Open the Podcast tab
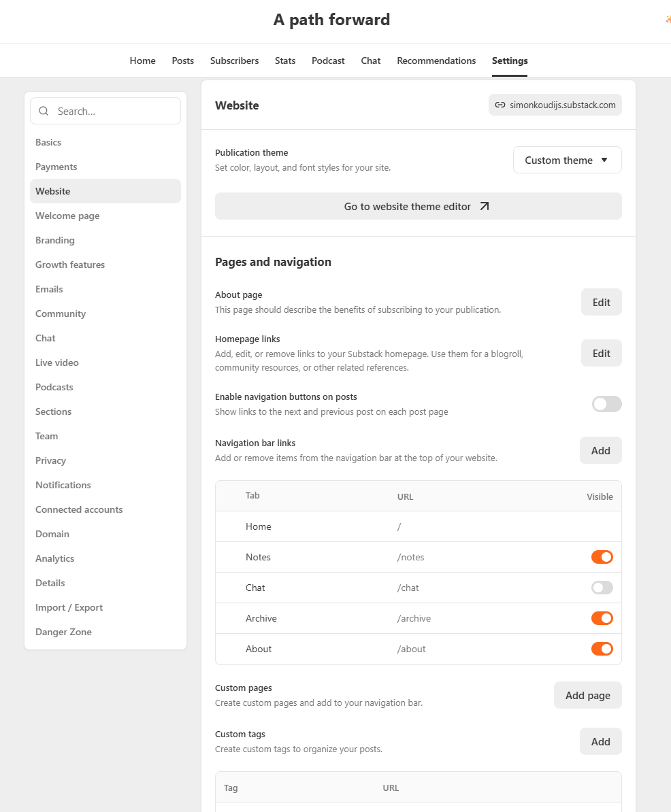This screenshot has width=671, height=812. (328, 61)
